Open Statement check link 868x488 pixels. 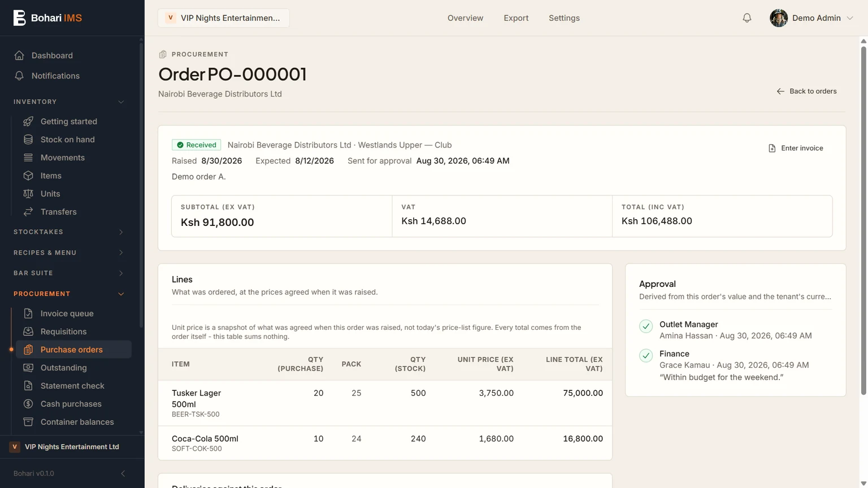pos(73,386)
